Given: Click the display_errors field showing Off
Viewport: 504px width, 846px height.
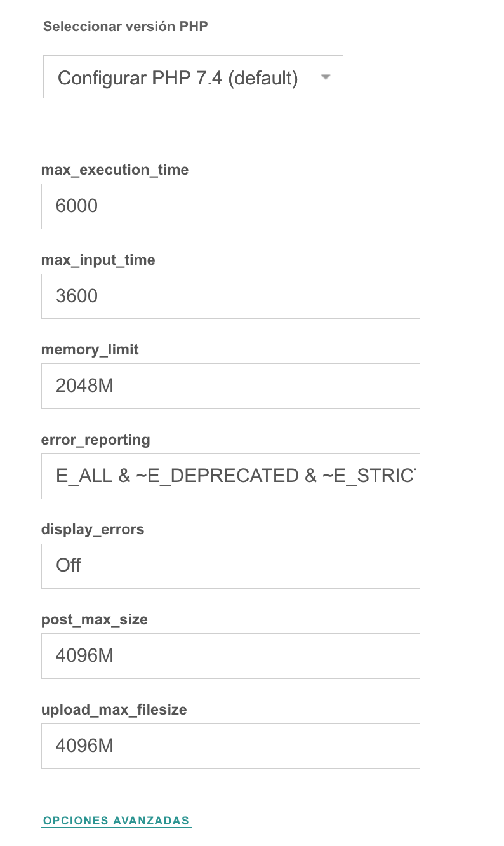Looking at the screenshot, I should [230, 566].
